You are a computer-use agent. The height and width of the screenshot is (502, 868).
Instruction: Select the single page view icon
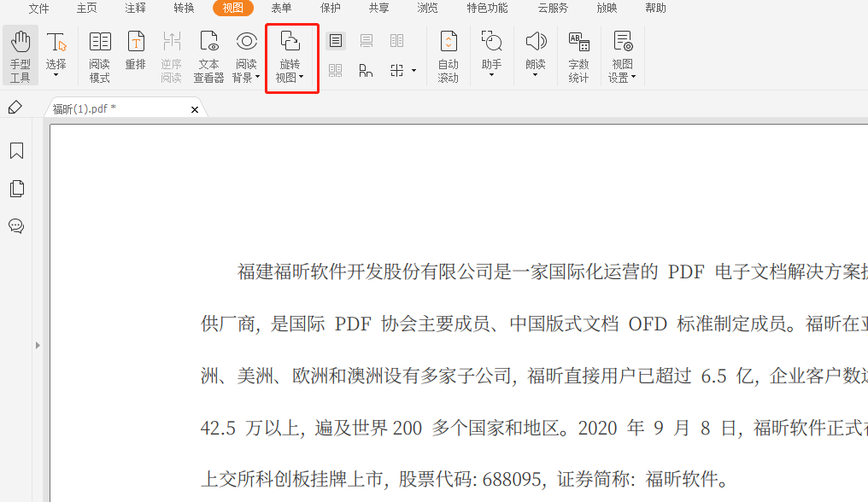coord(336,40)
